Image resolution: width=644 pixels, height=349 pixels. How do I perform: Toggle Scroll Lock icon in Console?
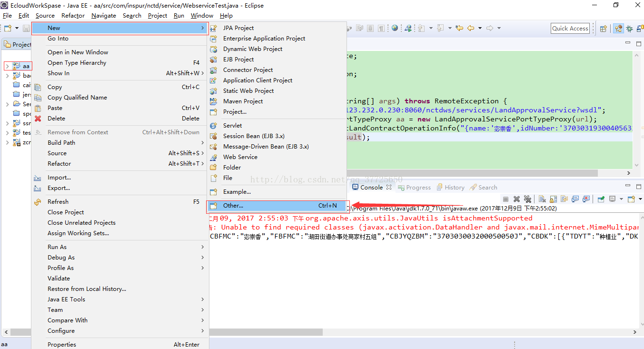coord(554,199)
